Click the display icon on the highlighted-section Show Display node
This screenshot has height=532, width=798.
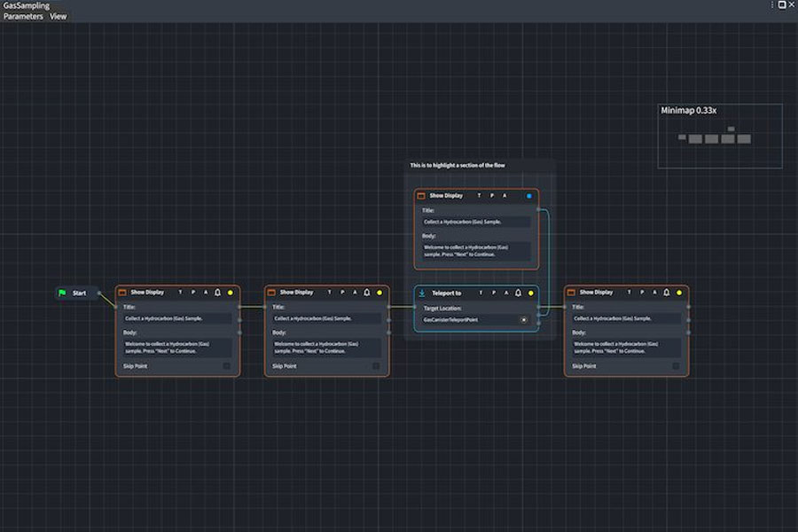click(421, 195)
